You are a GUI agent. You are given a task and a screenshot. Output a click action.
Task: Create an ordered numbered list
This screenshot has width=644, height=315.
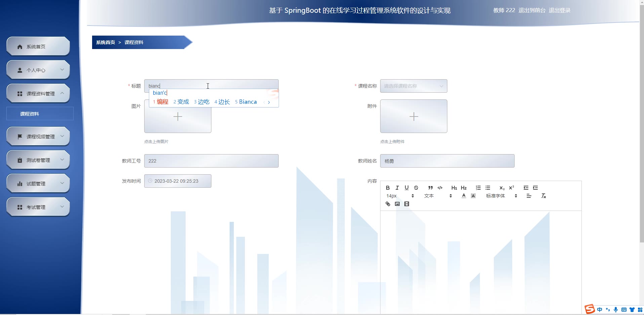coord(478,188)
